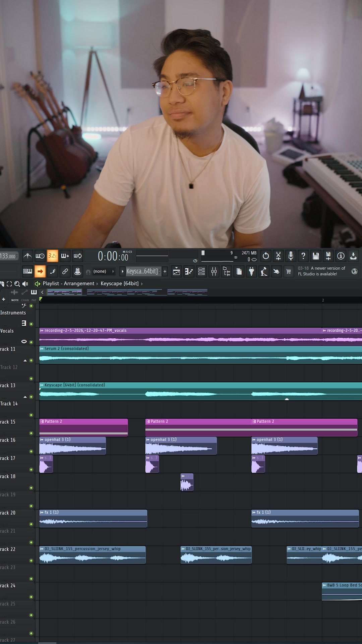
Task: Open the tempo tapper icon
Action: [264, 272]
